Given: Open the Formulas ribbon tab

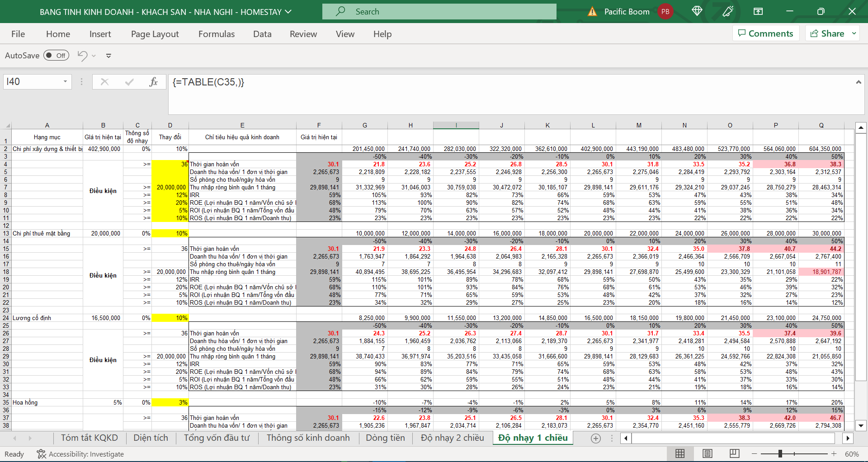Looking at the screenshot, I should (x=216, y=34).
